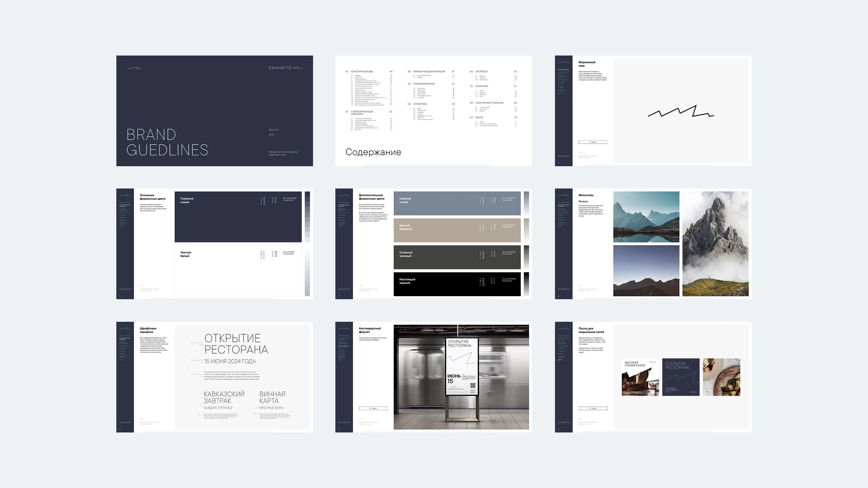Click СКАЛИСТО sidebar wordmark on Нестандартный формат slide
868x488 pixels.
pos(344,422)
